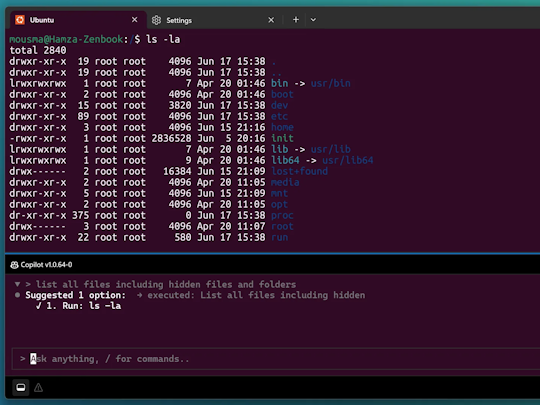
Task: Click the 16384 size value
Action: [x=177, y=172]
